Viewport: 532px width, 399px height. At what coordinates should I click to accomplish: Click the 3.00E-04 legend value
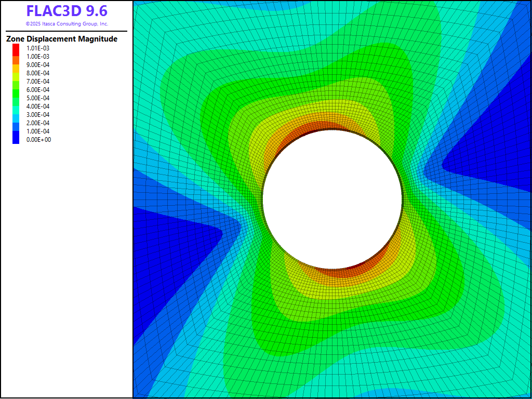coord(38,115)
